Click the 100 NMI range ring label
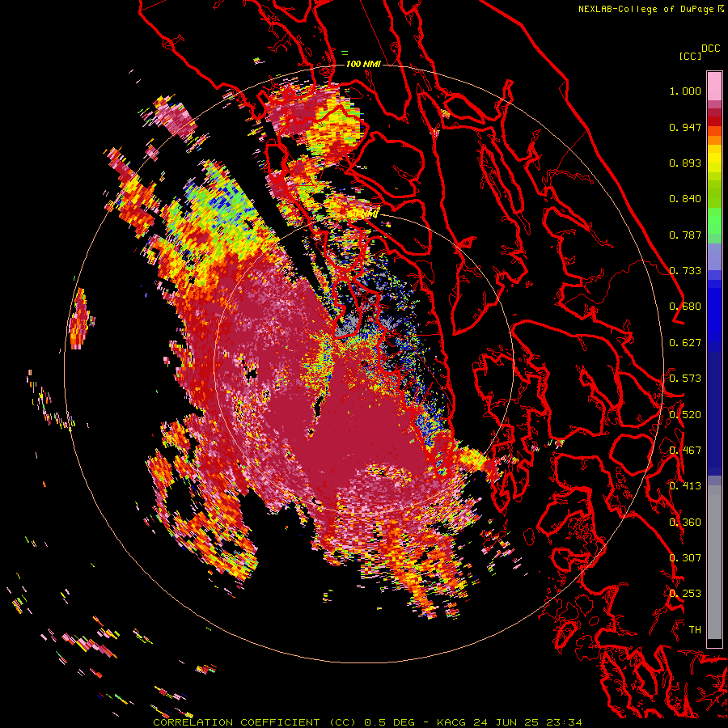 [363, 64]
